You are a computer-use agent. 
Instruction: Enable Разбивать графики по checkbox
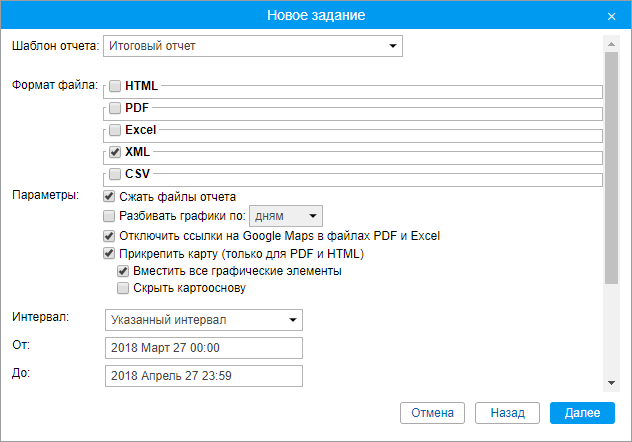tap(109, 216)
